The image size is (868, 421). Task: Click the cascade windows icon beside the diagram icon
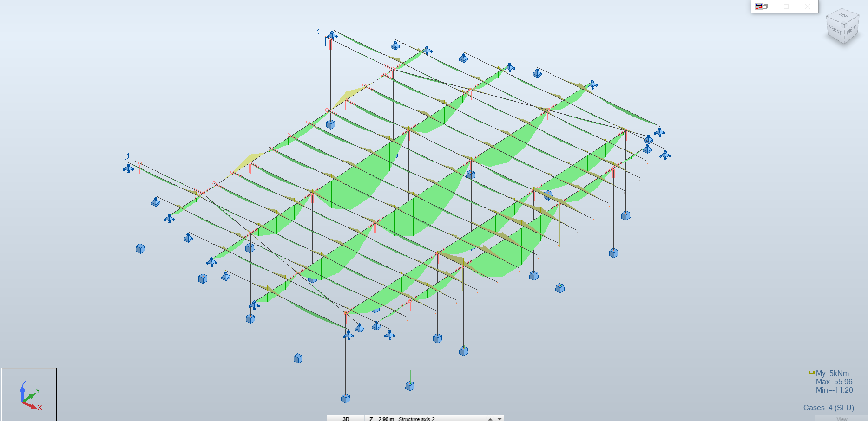click(765, 6)
